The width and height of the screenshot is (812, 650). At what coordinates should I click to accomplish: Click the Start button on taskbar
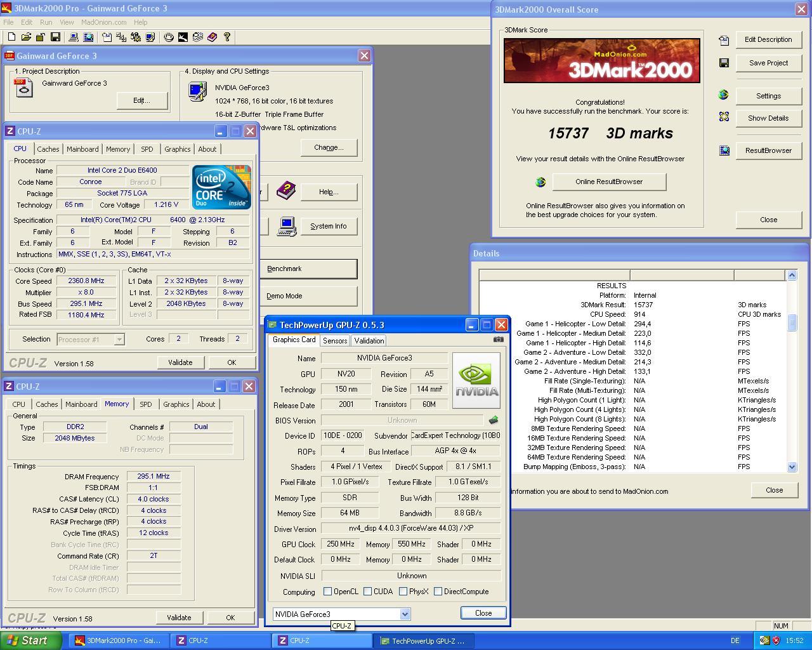30,640
